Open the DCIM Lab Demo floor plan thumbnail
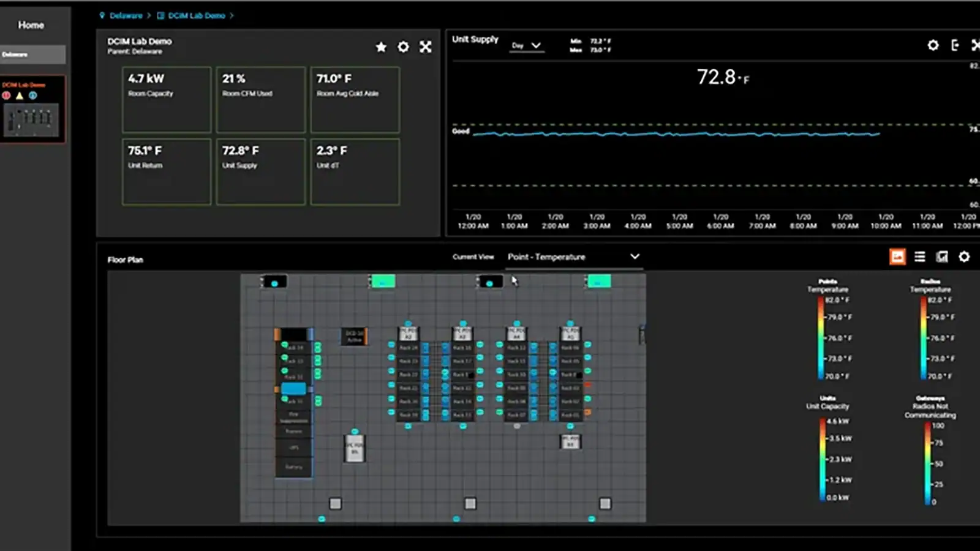 click(32, 119)
